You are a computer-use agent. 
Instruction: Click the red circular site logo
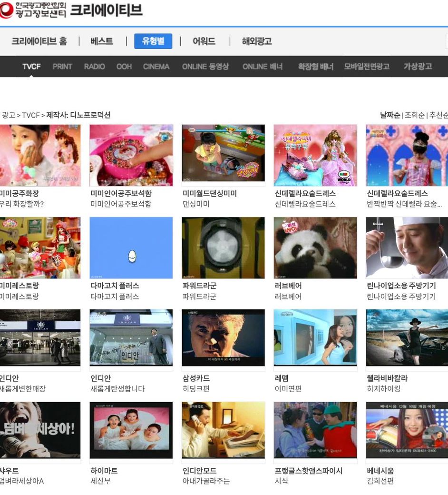[6, 10]
